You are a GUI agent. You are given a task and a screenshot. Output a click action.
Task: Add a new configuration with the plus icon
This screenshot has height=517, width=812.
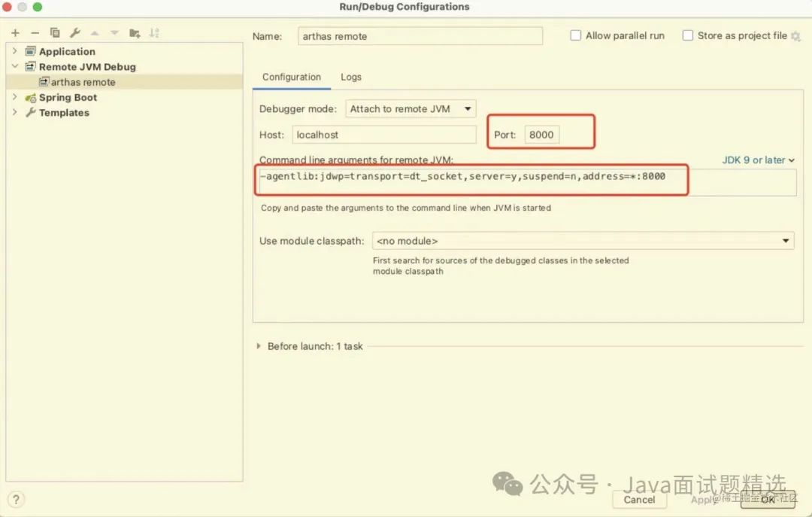point(16,33)
